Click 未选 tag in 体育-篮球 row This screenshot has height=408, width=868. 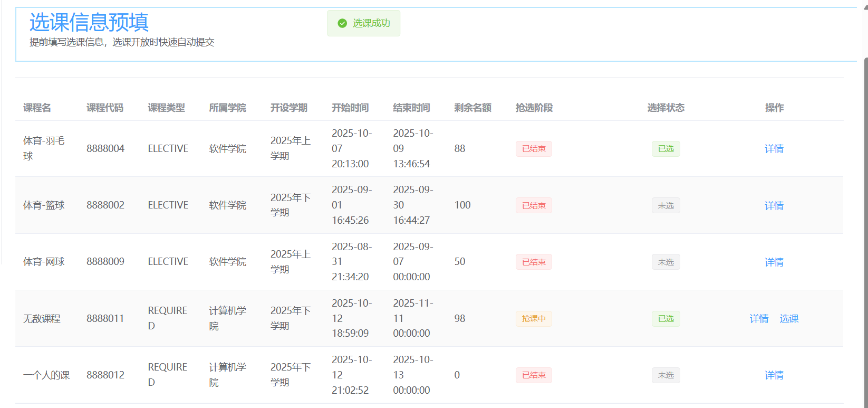[666, 205]
